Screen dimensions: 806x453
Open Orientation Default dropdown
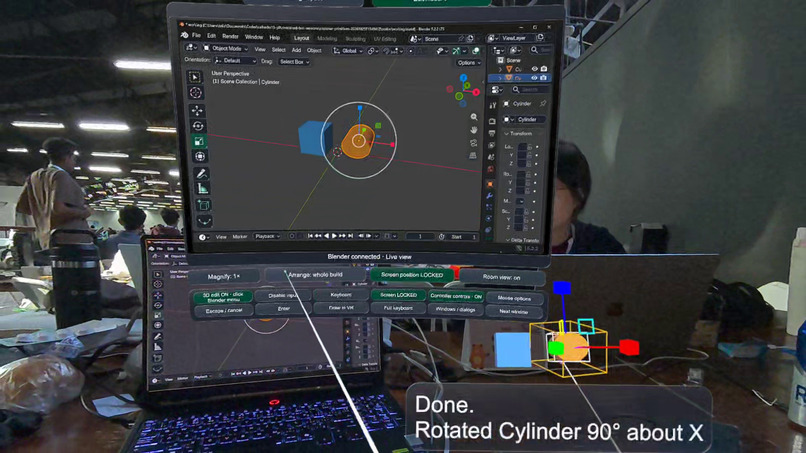coord(235,61)
